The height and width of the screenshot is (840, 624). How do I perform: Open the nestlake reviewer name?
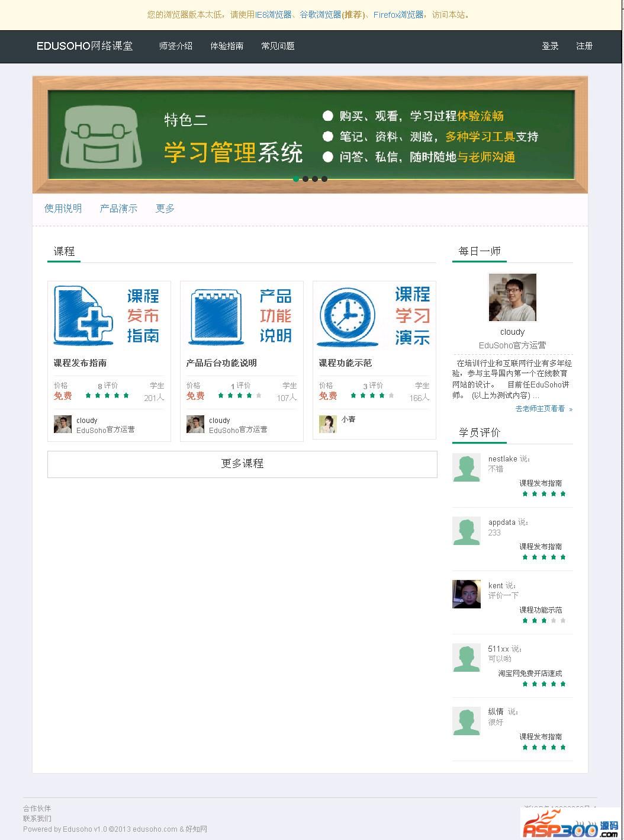(x=503, y=459)
